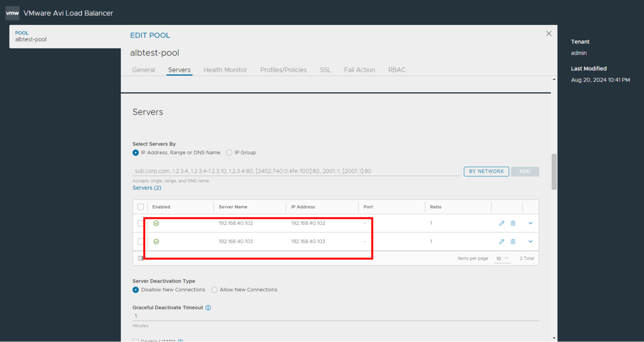Open Graceful Deactivate Timeout info icon
The height and width of the screenshot is (342, 644).
tap(208, 308)
